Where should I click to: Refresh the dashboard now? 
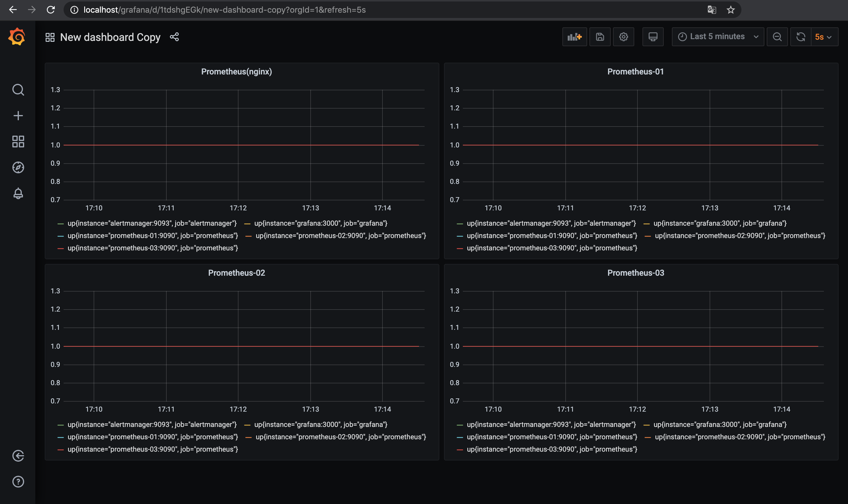tap(801, 37)
